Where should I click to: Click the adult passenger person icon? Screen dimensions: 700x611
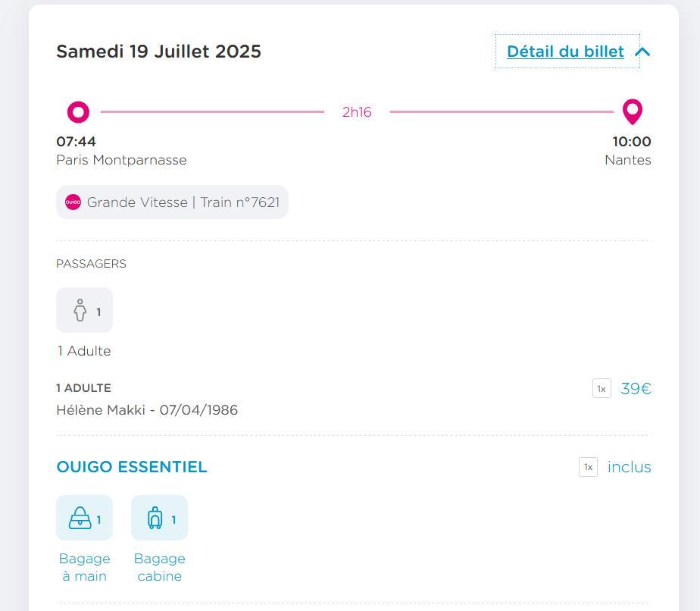coord(80,310)
